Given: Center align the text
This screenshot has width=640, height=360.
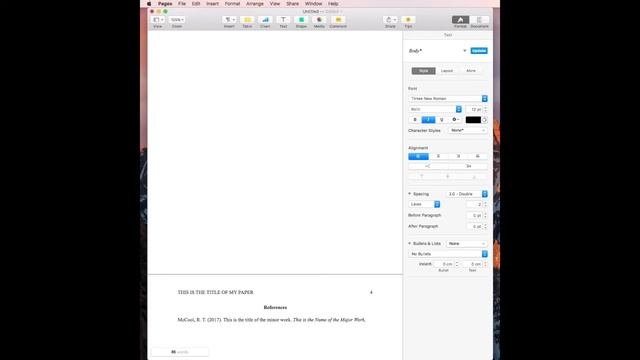Looking at the screenshot, I should pyautogui.click(x=438, y=156).
